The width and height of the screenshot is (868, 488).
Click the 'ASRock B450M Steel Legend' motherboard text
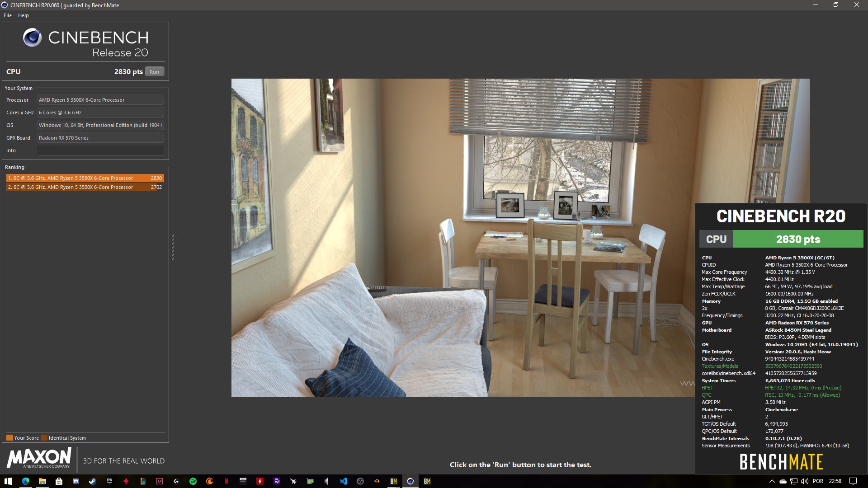798,330
